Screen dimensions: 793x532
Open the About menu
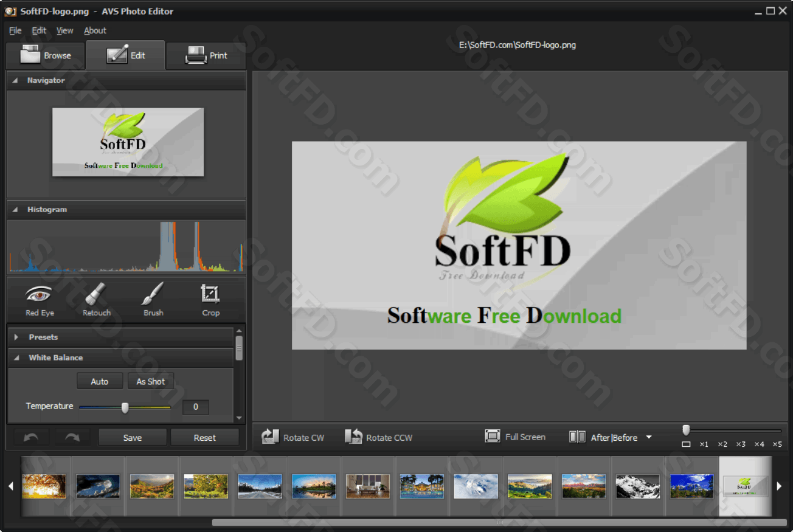(95, 30)
